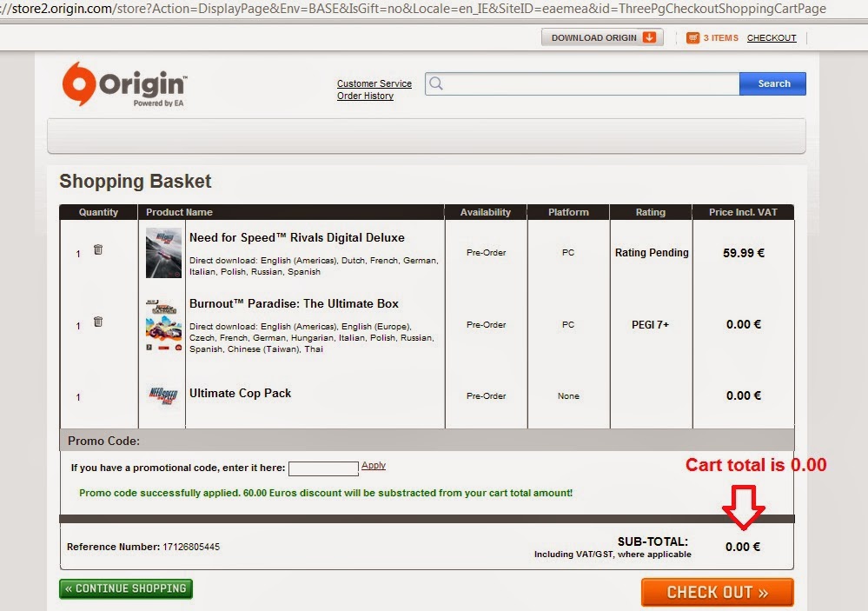Click the Ultimate Cop Pack thumbnail
This screenshot has width=868, height=611.
coord(163,395)
